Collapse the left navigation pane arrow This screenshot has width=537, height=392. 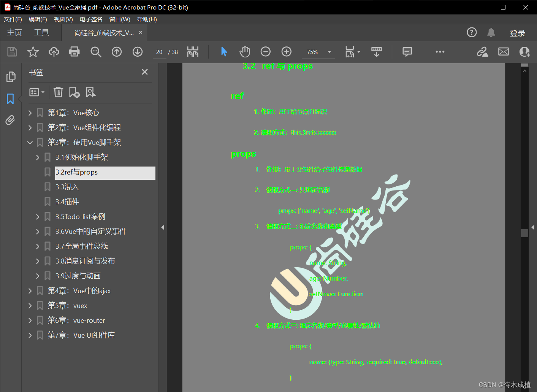163,227
